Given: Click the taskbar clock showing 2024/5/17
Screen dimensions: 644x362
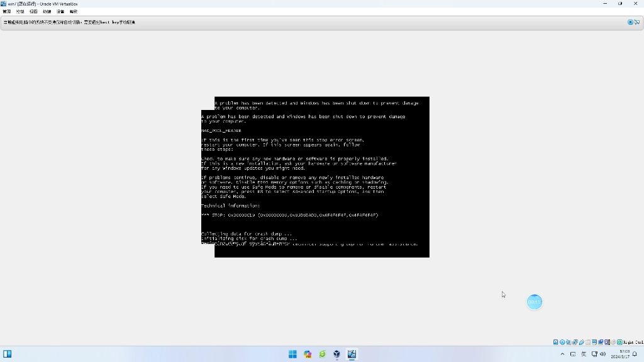Looking at the screenshot, I should coord(620,354).
